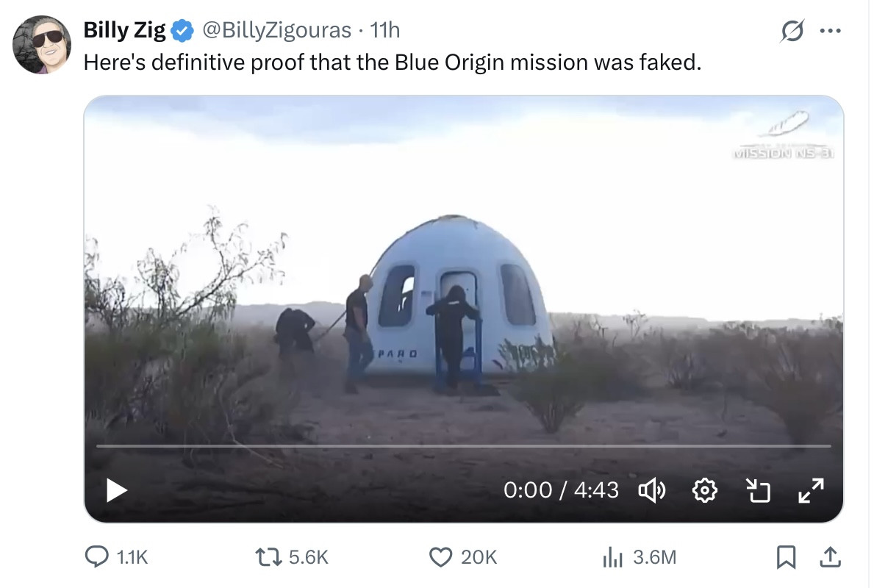Mute the video volume
This screenshot has height=588, width=874.
[651, 490]
